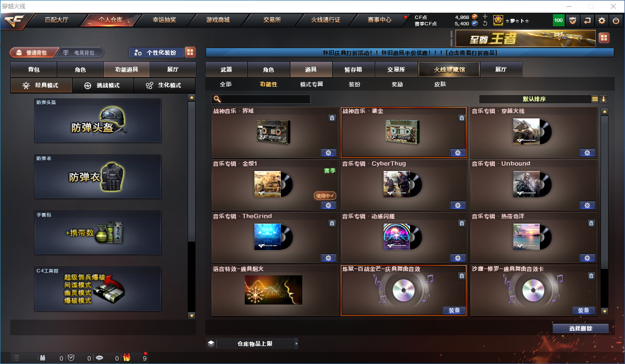625x364 pixels.
Task: Click the power exit icon
Action: (x=616, y=20)
